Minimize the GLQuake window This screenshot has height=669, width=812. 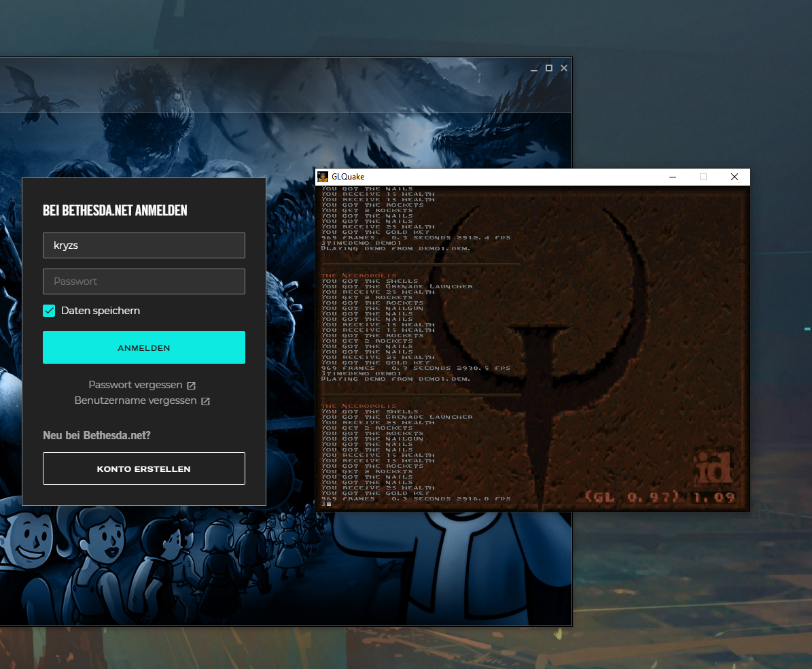[x=673, y=177]
